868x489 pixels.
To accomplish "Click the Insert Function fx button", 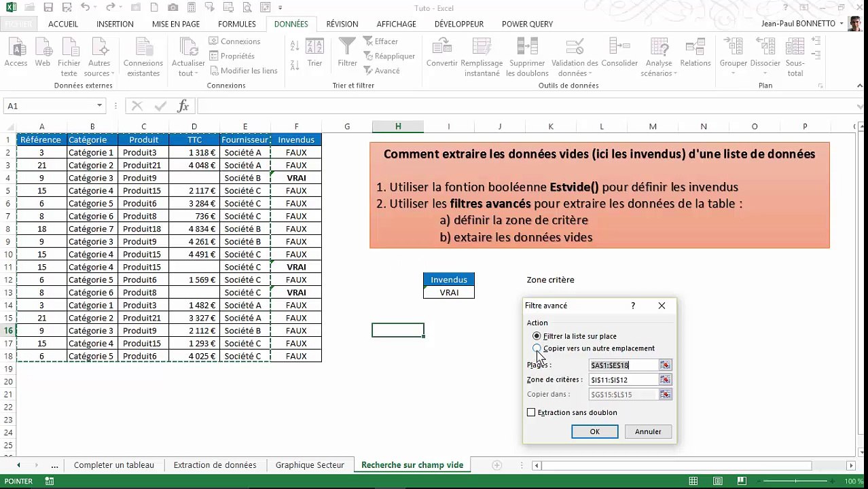I will (x=183, y=106).
